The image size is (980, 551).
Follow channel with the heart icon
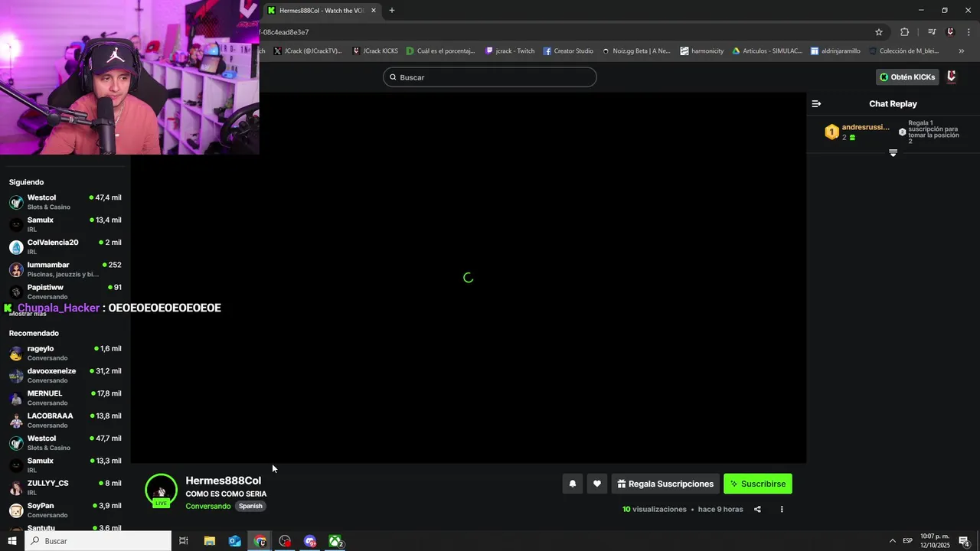coord(597,484)
